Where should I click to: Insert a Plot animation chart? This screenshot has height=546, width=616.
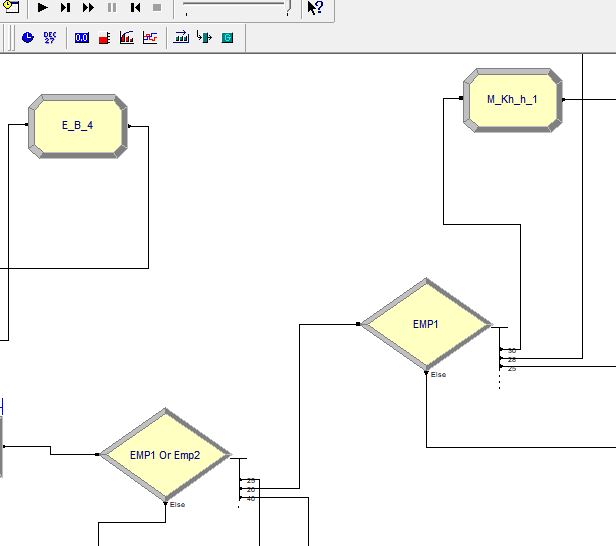pos(150,38)
